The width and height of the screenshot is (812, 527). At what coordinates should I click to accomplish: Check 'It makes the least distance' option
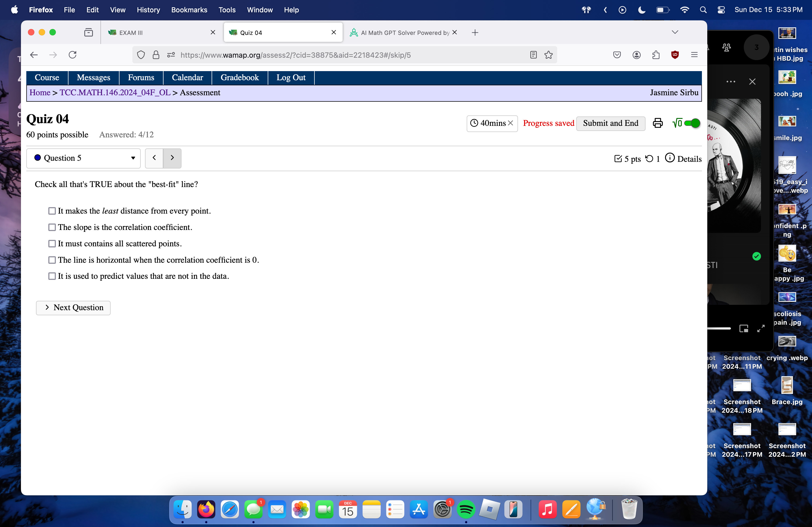(52, 211)
